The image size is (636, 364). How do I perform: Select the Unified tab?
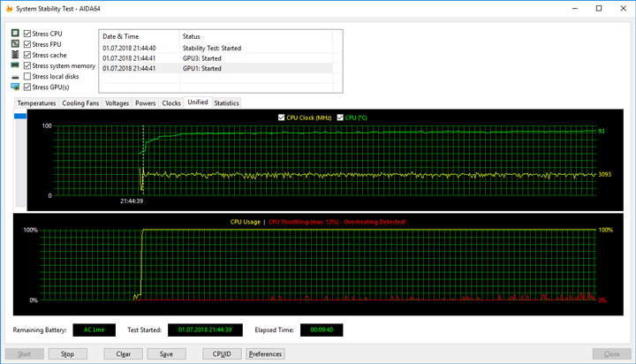[198, 102]
